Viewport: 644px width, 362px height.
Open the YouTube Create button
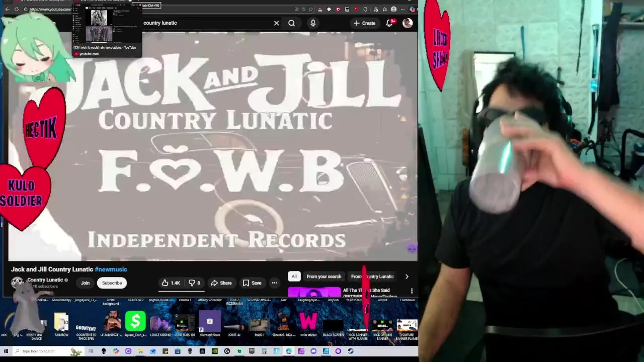364,23
